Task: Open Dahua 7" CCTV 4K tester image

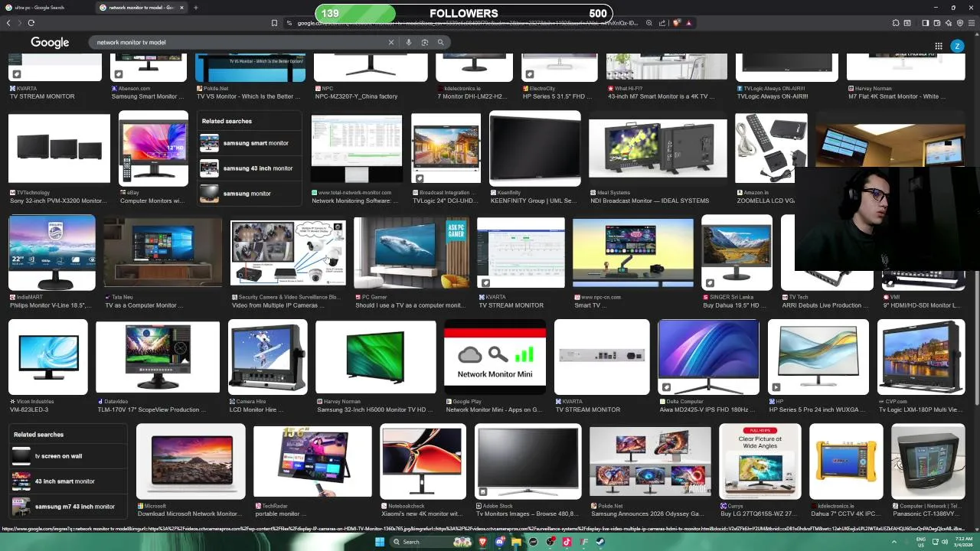Action: pyautogui.click(x=846, y=461)
